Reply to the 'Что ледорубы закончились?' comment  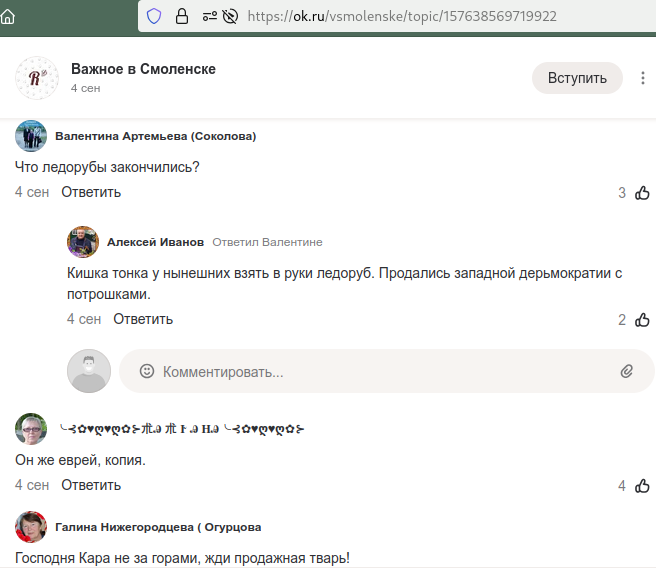tap(91, 192)
